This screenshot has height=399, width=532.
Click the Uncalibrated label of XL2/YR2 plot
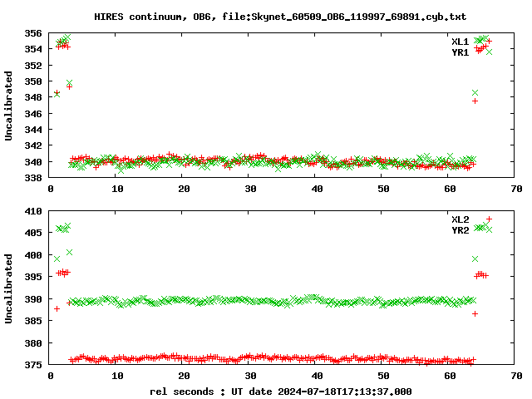coord(8,288)
